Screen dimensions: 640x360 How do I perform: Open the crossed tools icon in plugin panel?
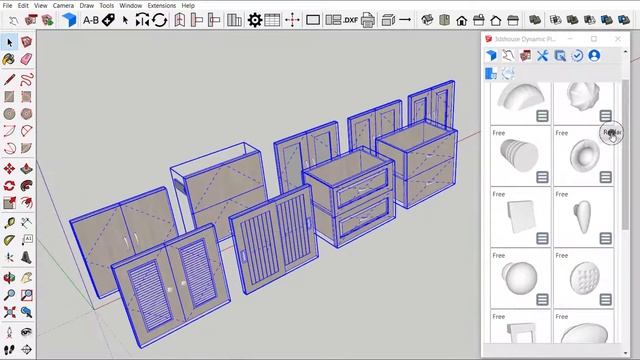(x=542, y=56)
